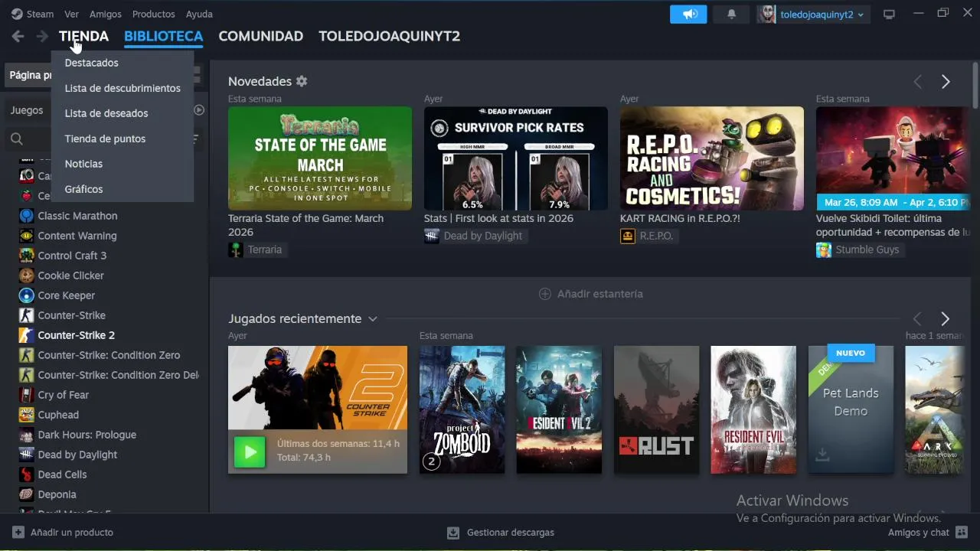Open the Terraria State of the Game news
Viewport: 980px width, 551px height.
pos(319,158)
